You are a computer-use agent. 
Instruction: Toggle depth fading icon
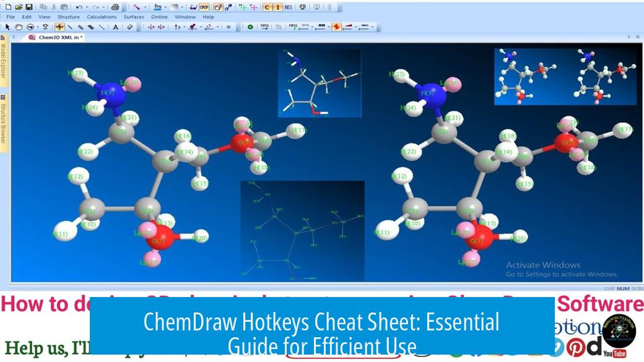tap(228, 7)
